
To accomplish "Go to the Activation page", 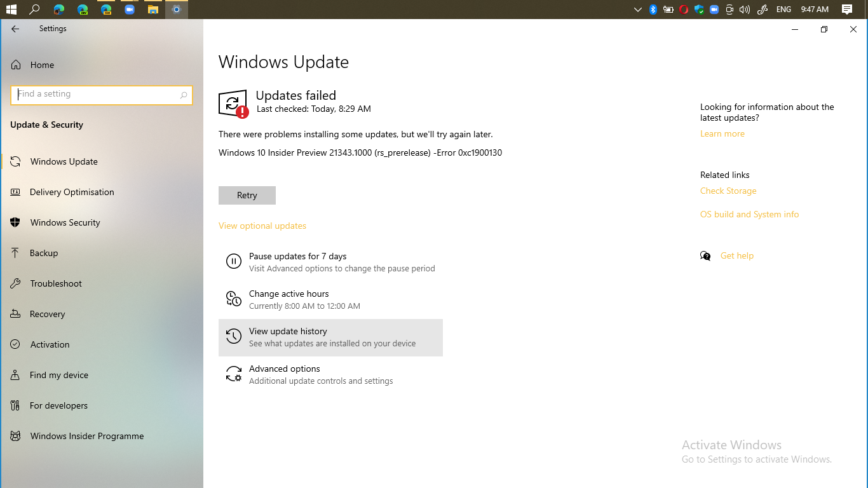I will (x=102, y=344).
